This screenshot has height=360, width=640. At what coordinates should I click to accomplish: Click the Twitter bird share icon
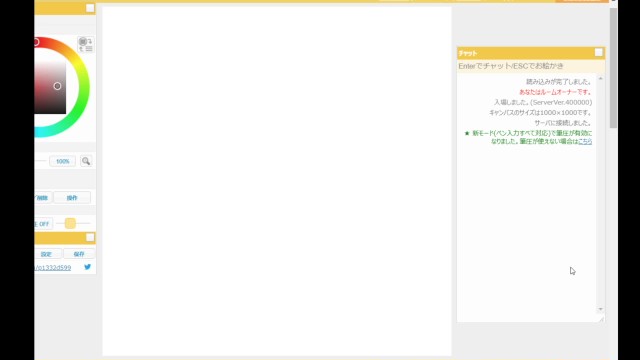tap(87, 267)
